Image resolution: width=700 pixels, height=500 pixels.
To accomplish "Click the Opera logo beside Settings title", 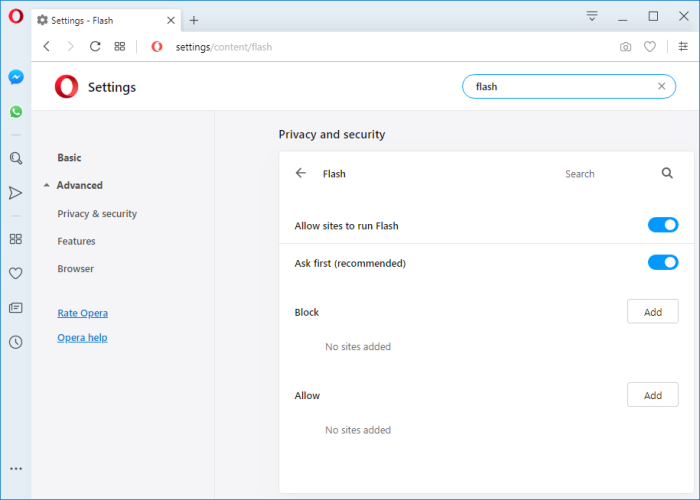I will click(67, 87).
